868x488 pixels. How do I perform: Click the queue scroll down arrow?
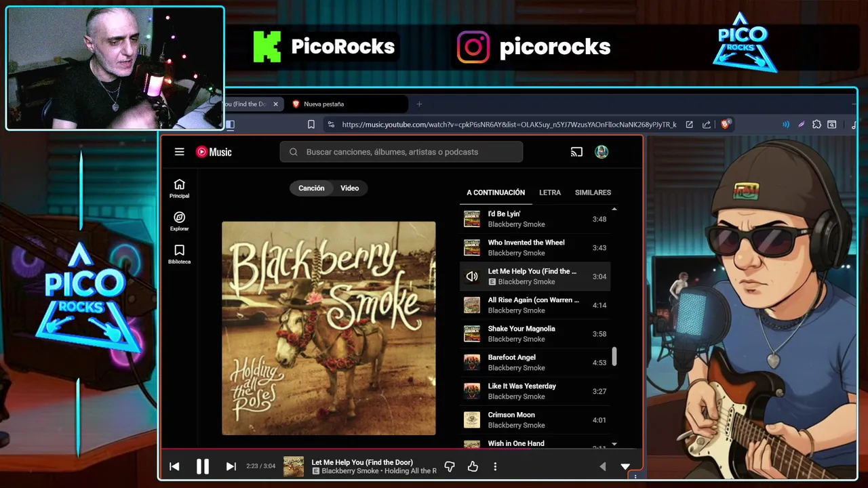614,444
